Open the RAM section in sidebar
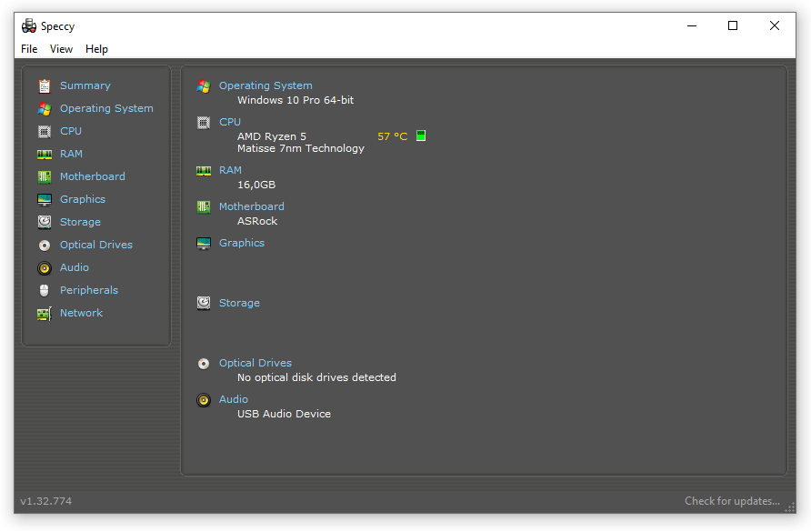 point(72,154)
